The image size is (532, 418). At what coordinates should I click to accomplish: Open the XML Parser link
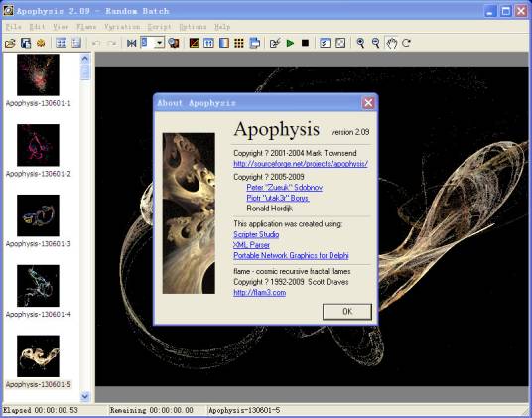click(251, 245)
